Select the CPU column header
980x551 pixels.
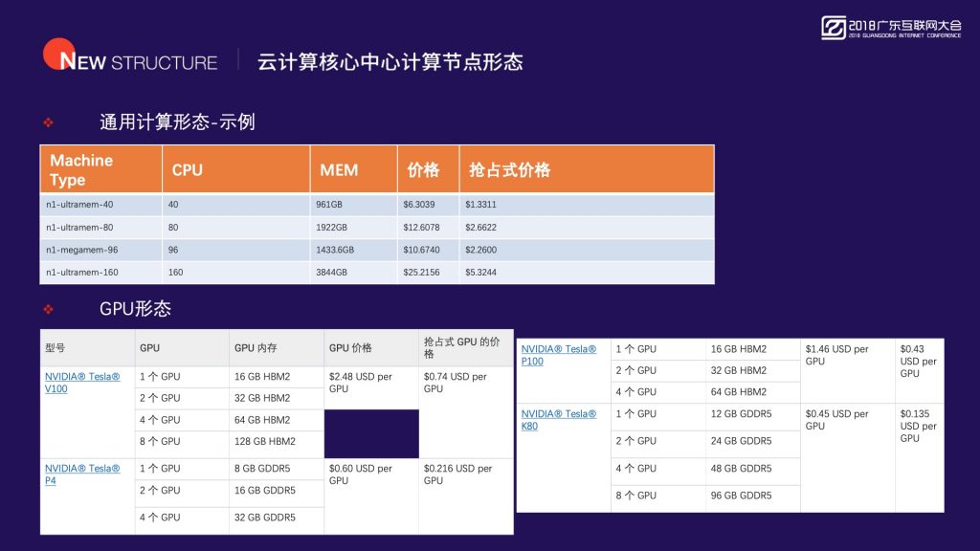pos(236,169)
